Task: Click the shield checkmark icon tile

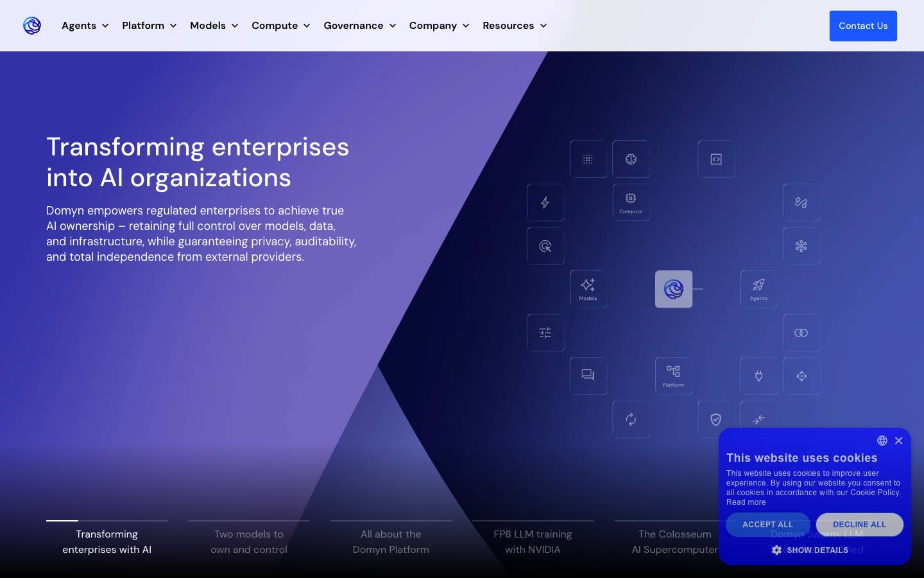Action: click(716, 419)
